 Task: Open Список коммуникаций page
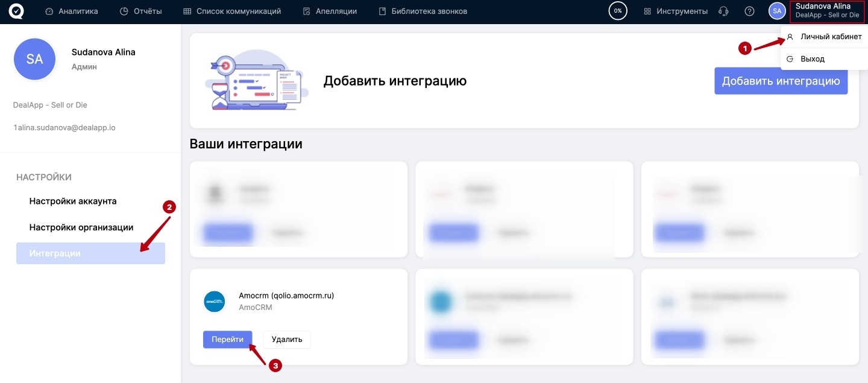click(x=232, y=11)
